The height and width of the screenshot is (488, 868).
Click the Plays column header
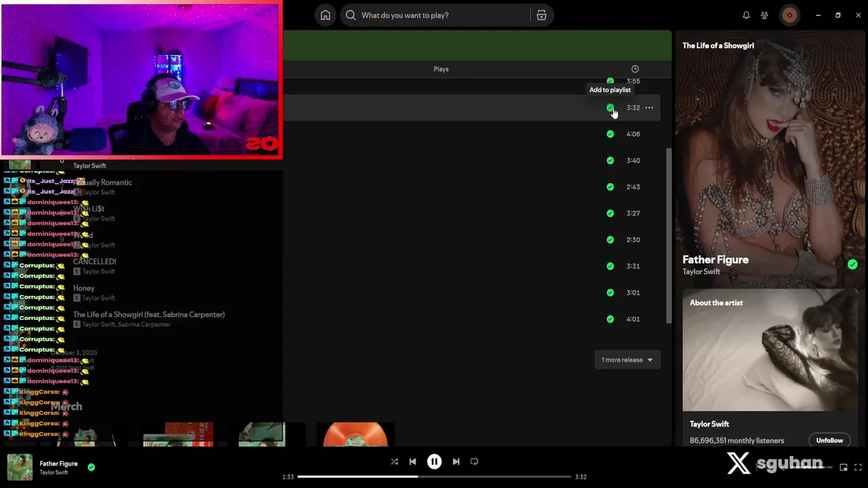click(441, 69)
